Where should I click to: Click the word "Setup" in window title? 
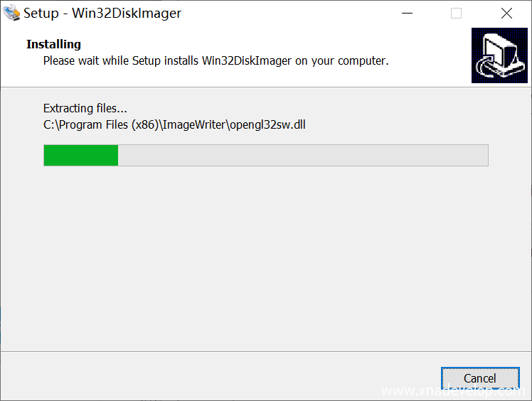[41, 14]
